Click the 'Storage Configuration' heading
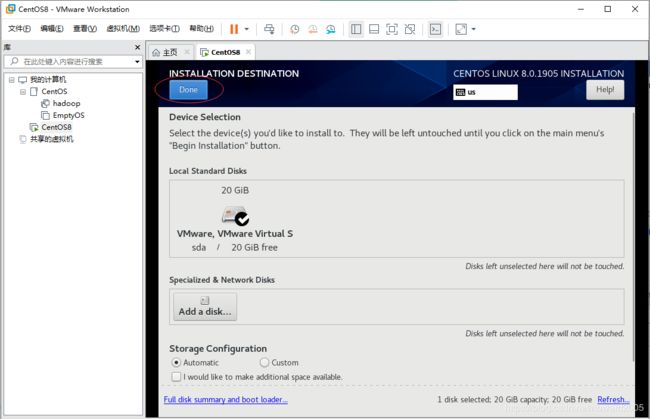Image resolution: width=650 pixels, height=419 pixels. [218, 349]
